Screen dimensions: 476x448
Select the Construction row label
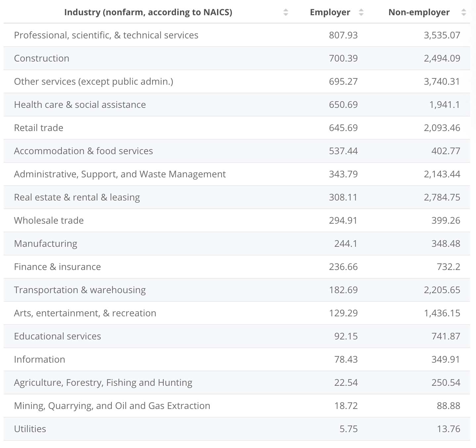click(42, 59)
